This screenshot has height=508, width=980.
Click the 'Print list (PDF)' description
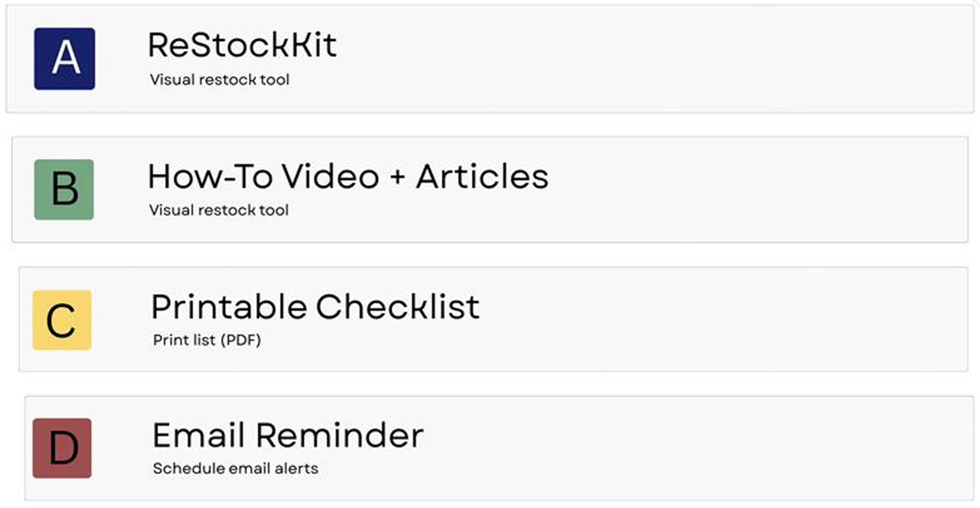[207, 340]
